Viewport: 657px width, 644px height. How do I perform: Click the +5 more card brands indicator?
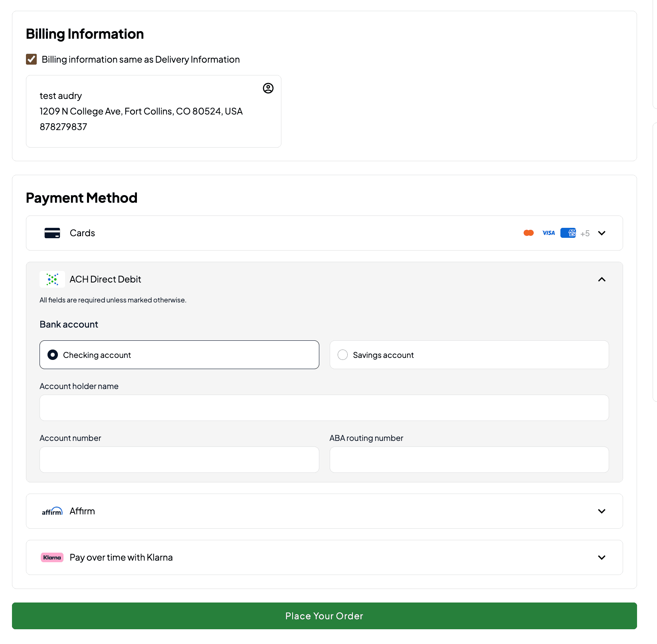point(585,234)
